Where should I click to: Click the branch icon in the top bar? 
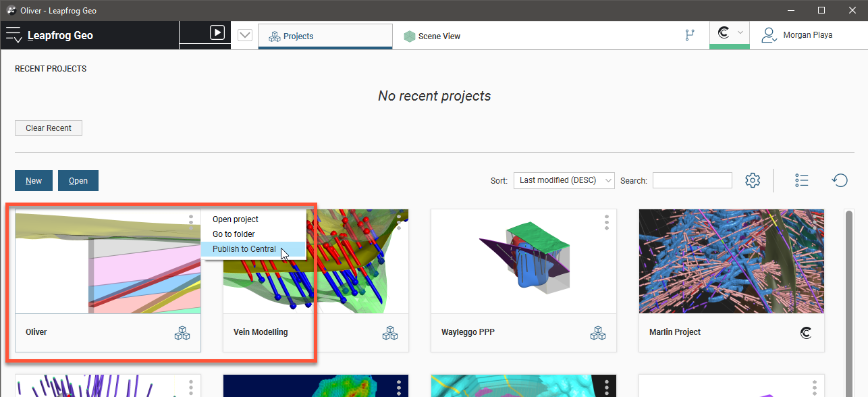(689, 36)
